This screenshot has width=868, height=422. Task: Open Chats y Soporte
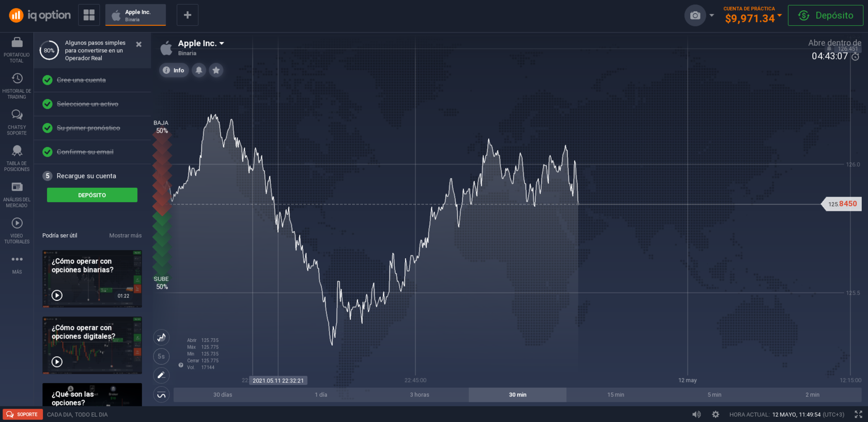tap(17, 123)
